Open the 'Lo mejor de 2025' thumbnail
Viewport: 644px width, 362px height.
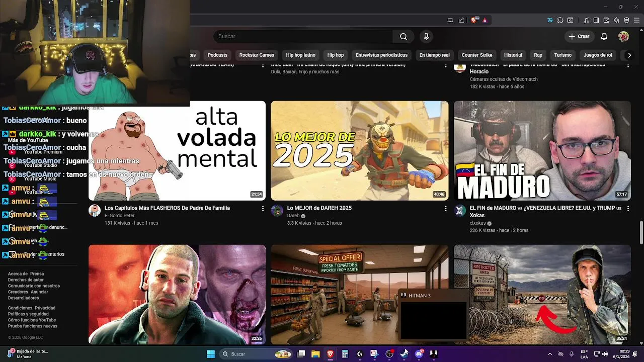[360, 151]
